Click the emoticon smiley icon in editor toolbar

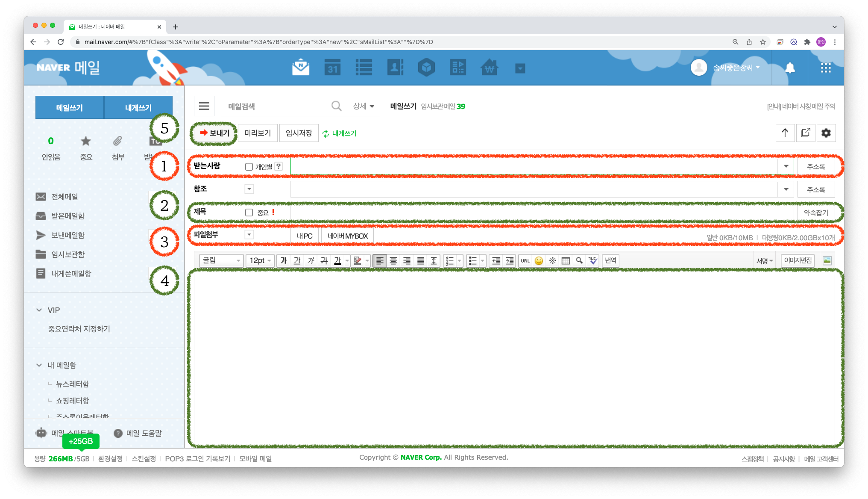[539, 261]
